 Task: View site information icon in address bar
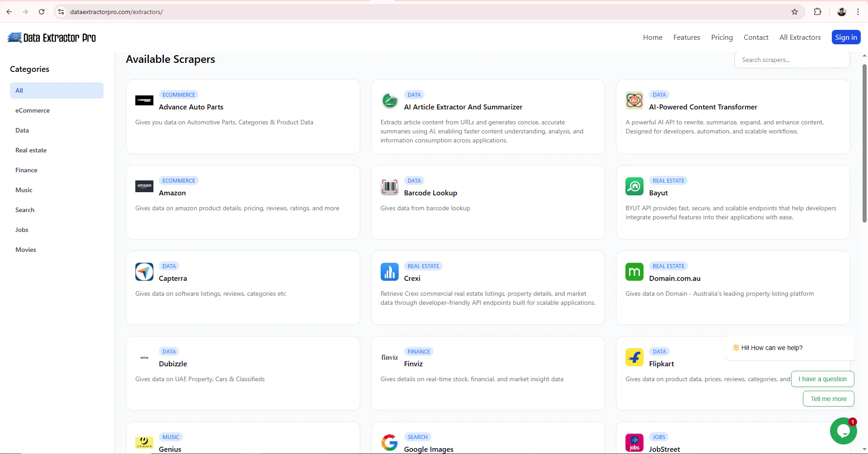[61, 12]
